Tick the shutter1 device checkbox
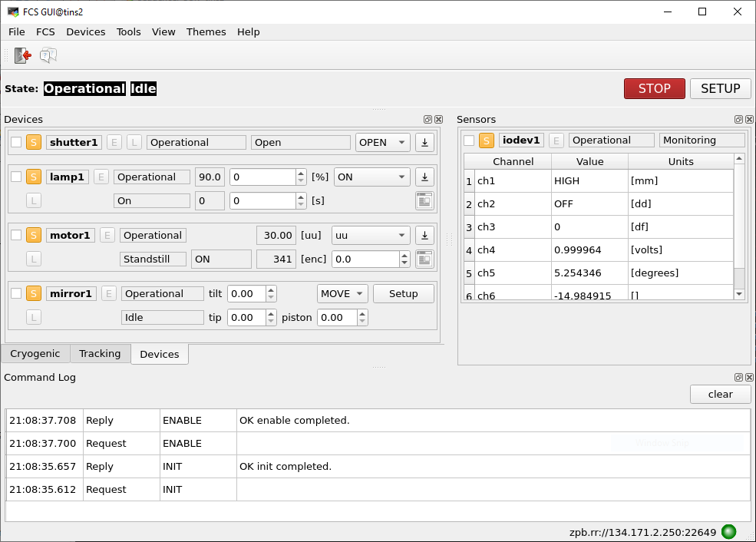The height and width of the screenshot is (542, 756). tap(16, 142)
